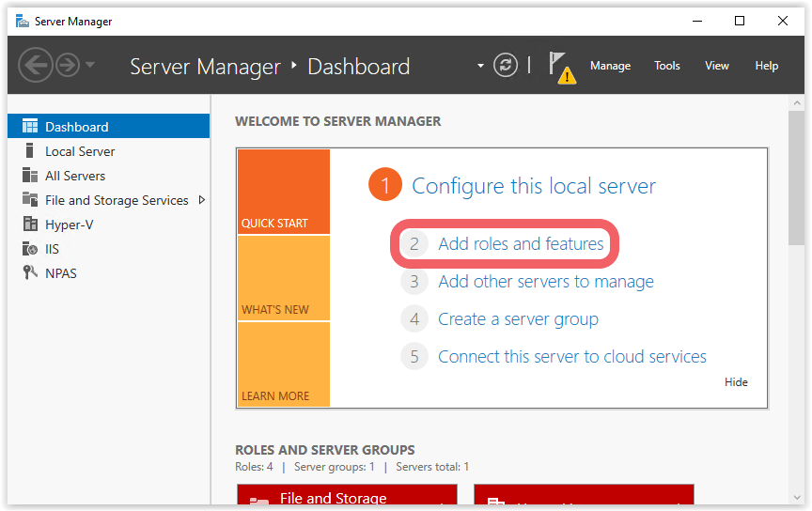812x511 pixels.
Task: Hide the welcome tile panel
Action: coord(736,382)
